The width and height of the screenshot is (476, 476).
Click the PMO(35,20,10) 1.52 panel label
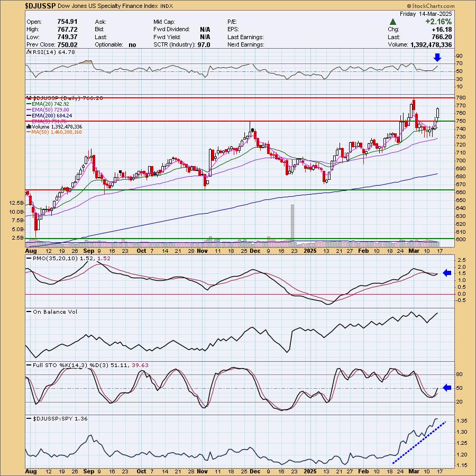pyautogui.click(x=69, y=258)
